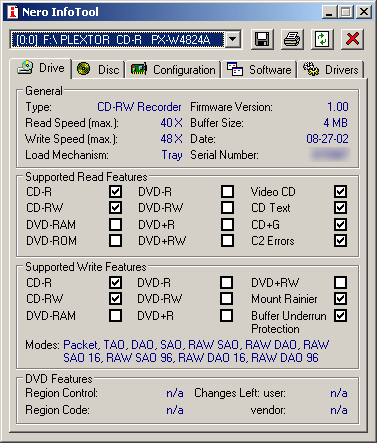Toggle DVD-RW checkbox under Write Features
The image size is (377, 443).
tap(226, 298)
